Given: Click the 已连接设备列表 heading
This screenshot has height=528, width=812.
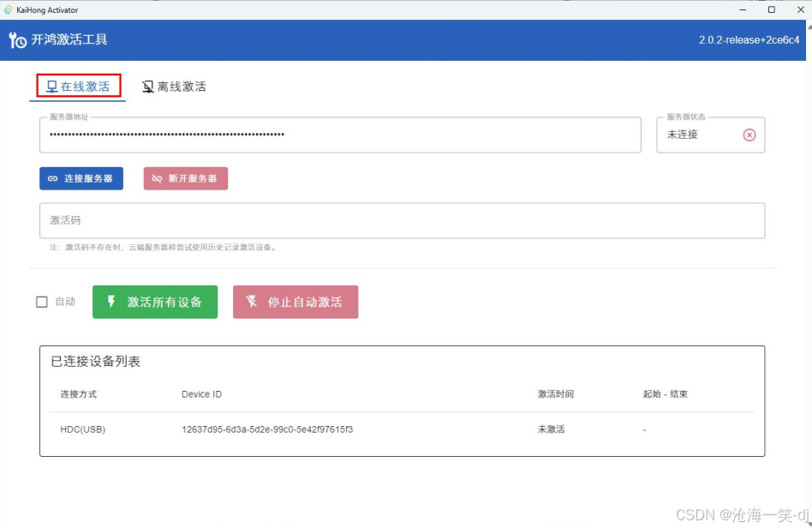Looking at the screenshot, I should point(95,361).
